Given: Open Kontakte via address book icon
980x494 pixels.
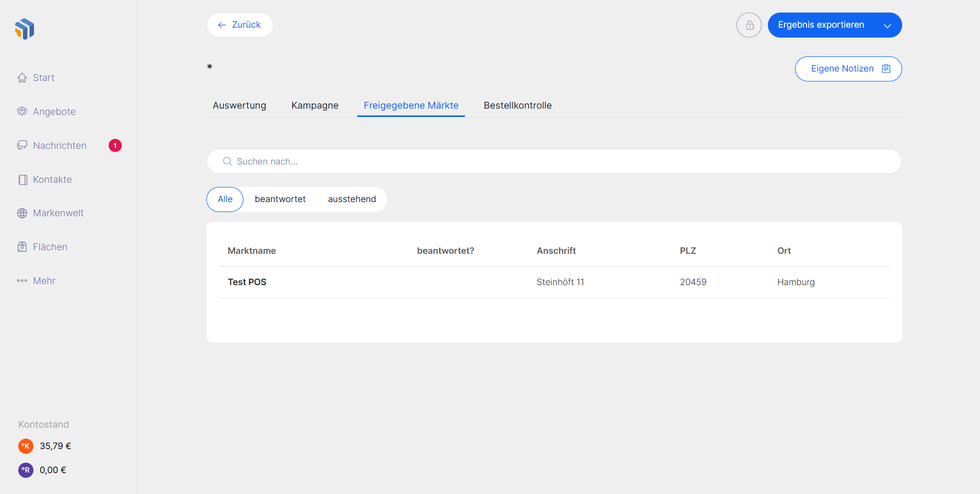Looking at the screenshot, I should pos(22,180).
